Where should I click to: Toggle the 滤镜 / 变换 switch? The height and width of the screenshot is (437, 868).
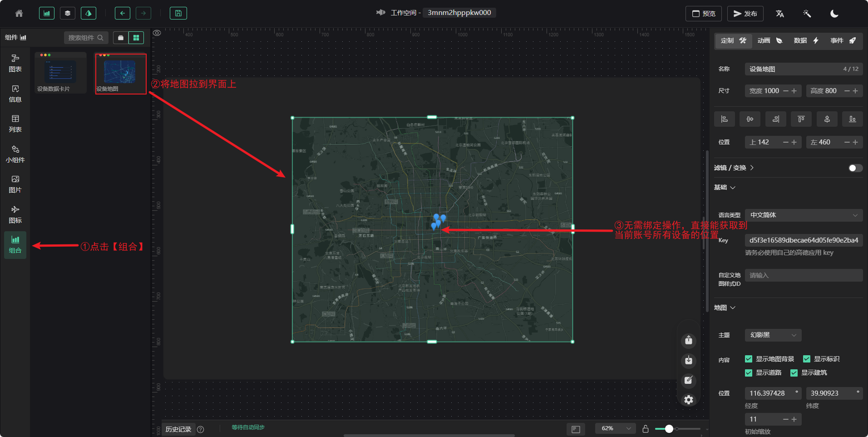tap(855, 168)
